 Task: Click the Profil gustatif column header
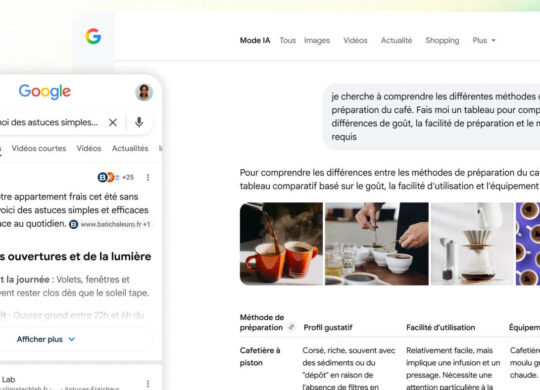point(328,327)
